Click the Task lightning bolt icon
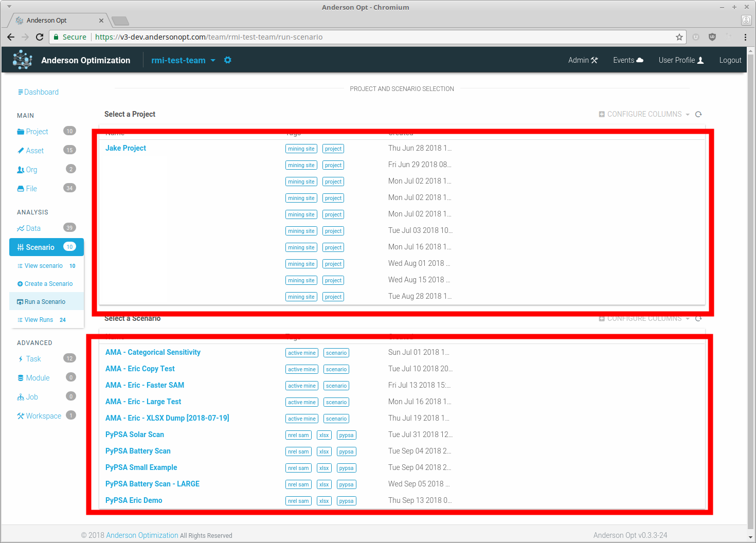The image size is (756, 543). 21,359
